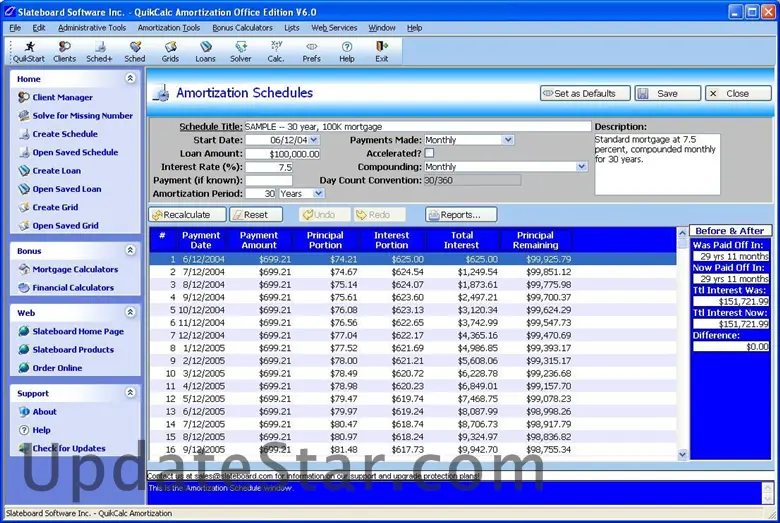Image resolution: width=780 pixels, height=523 pixels.
Task: Open the Window menu
Action: pos(382,28)
